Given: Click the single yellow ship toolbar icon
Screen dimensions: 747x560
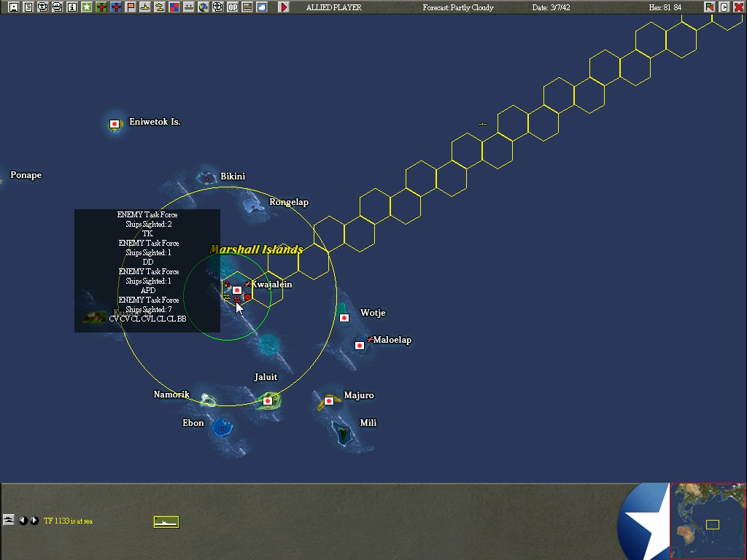Looking at the screenshot, I should click(x=145, y=7).
